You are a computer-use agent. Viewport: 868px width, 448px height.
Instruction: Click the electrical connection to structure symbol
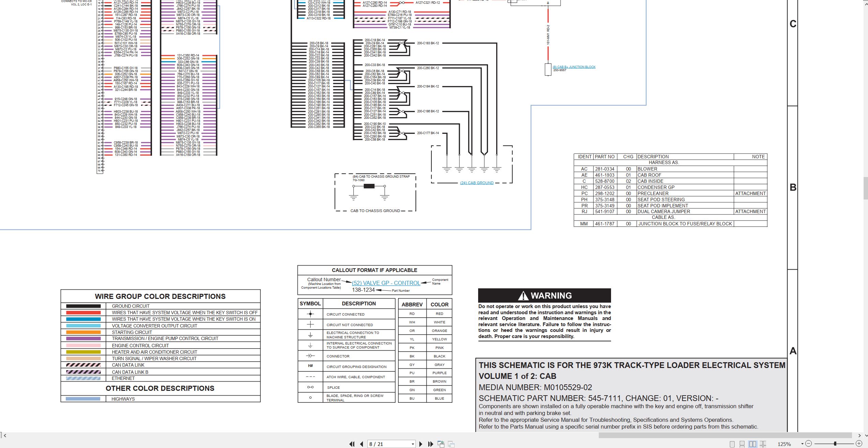[310, 335]
